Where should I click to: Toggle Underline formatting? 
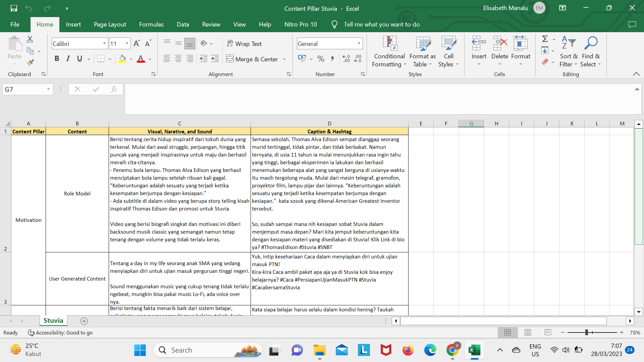click(x=79, y=59)
